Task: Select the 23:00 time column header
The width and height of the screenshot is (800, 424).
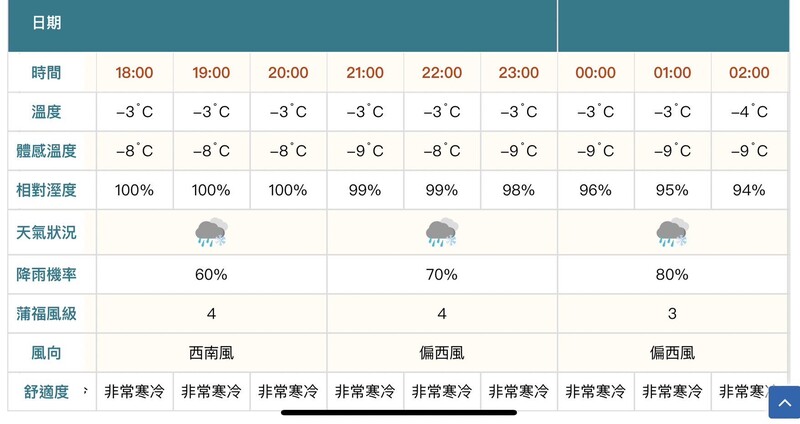Action: [518, 72]
